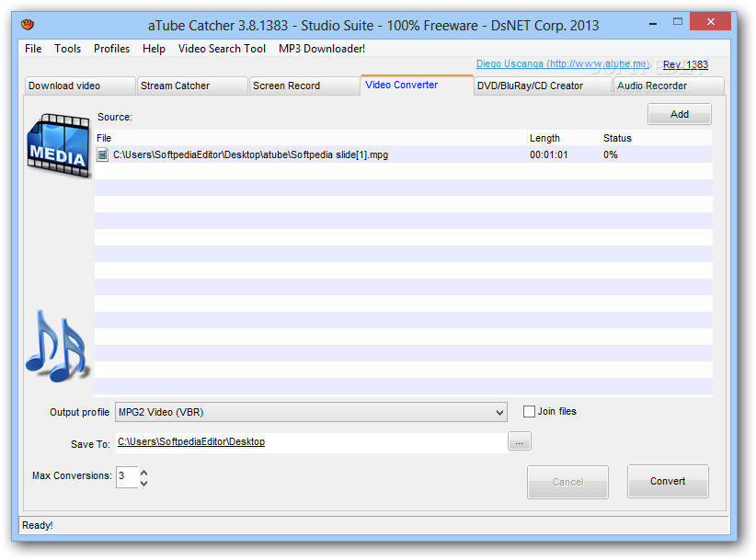
Task: Click the Rev. 1383 link
Action: [x=685, y=64]
